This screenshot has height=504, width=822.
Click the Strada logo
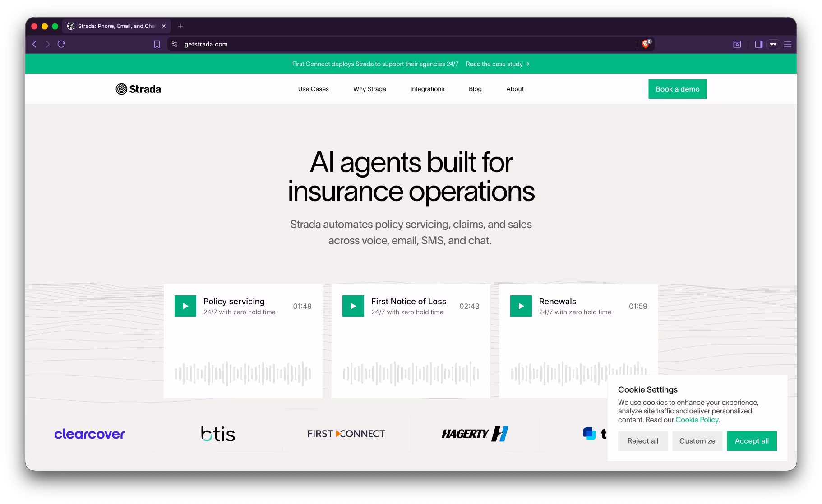[138, 89]
